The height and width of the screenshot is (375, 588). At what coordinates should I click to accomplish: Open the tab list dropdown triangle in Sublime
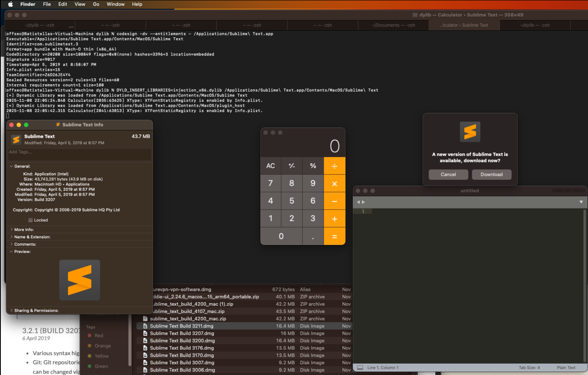pos(581,202)
